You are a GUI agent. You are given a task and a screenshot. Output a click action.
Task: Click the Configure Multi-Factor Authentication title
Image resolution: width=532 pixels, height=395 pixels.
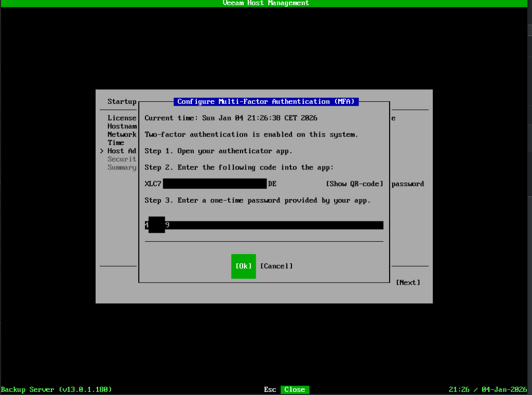[x=266, y=102]
